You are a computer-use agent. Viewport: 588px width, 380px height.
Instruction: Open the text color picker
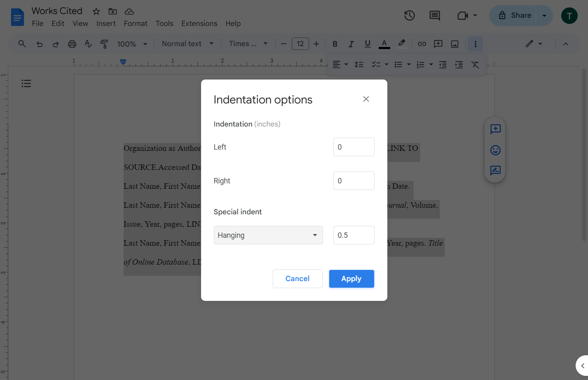[384, 44]
